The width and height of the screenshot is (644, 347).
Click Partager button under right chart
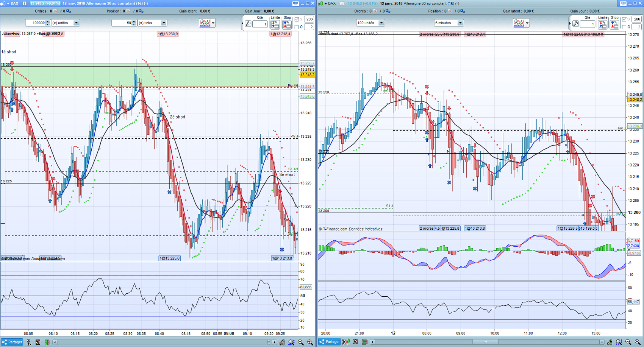coord(330,342)
